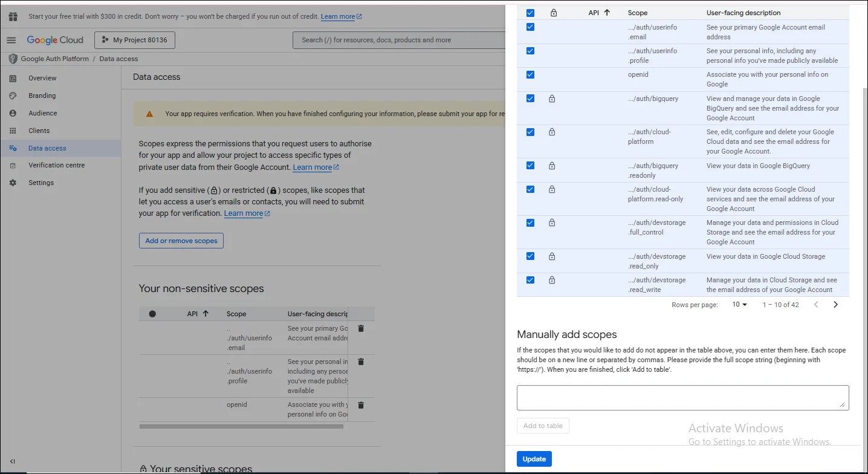Uncheck the cloud-platform.read-only scope checkbox

(x=530, y=189)
